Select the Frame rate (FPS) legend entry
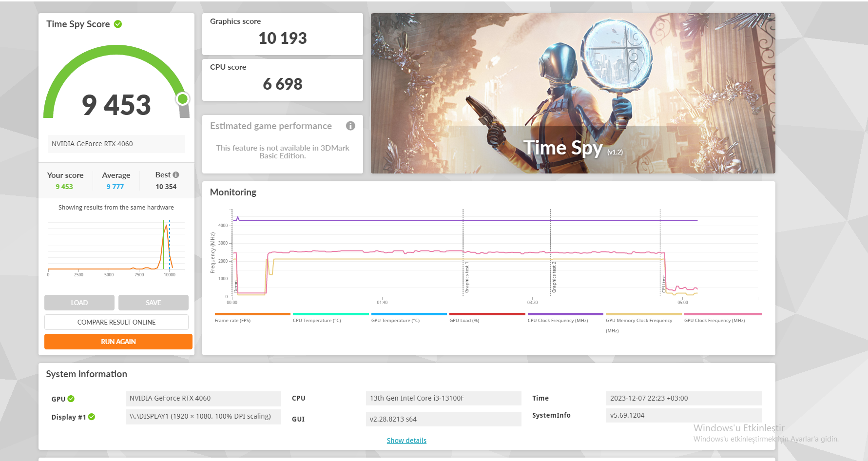Screen dimensions: 868x461 [x=252, y=317]
